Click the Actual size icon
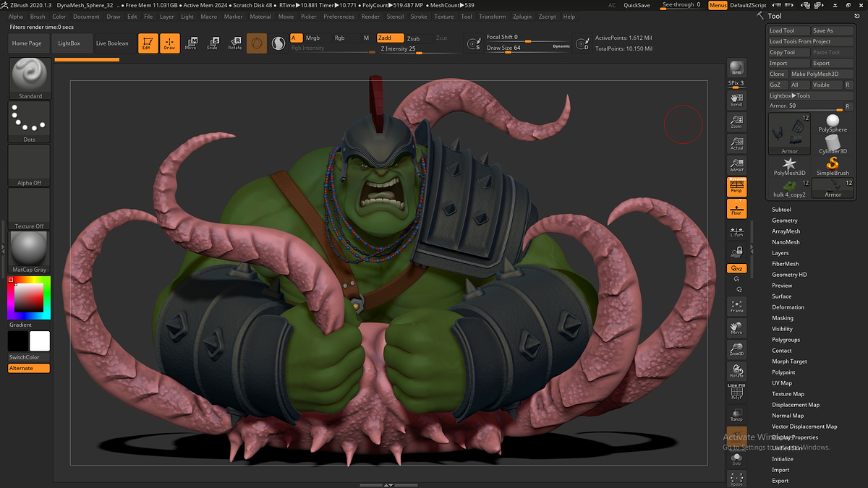Screen dimensions: 868x488 736,142
